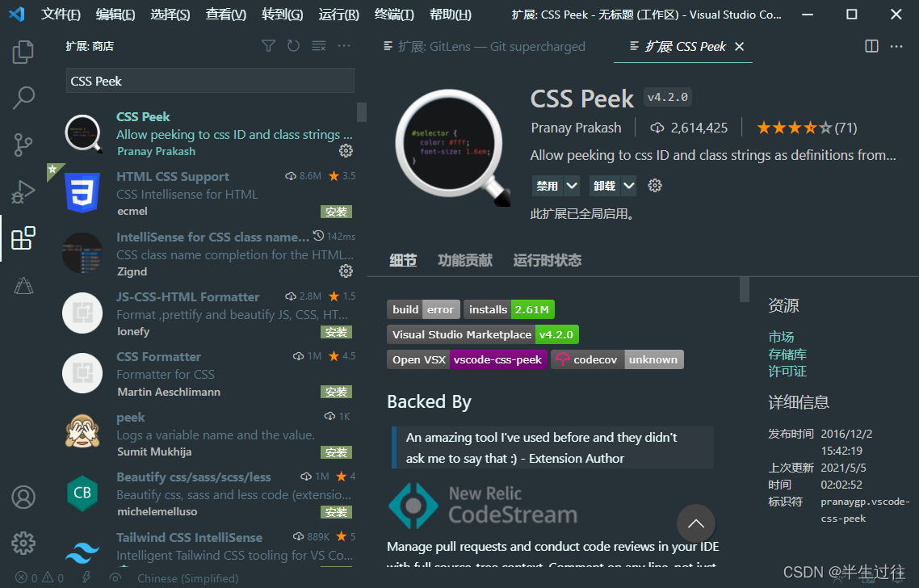Filter extensions with the funnel icon
The height and width of the screenshot is (588, 919).
pos(268,46)
